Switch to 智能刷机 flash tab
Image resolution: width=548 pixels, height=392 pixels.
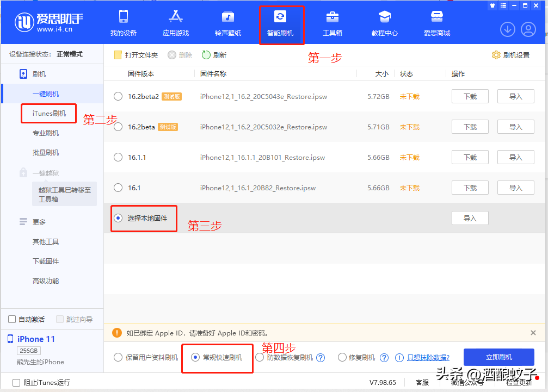click(280, 23)
